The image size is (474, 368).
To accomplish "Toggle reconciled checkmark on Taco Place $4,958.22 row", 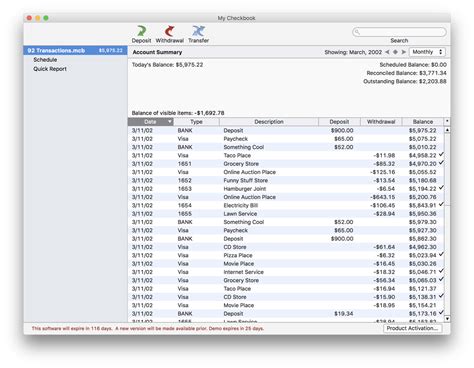I will pyautogui.click(x=441, y=154).
